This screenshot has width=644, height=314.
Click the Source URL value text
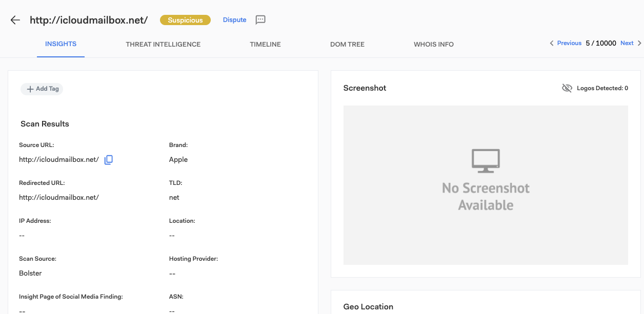58,160
